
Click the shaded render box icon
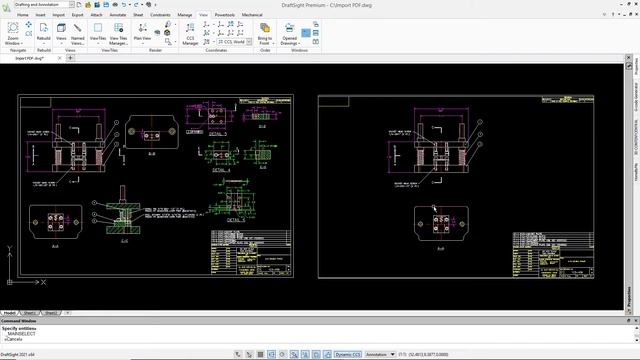167,33
